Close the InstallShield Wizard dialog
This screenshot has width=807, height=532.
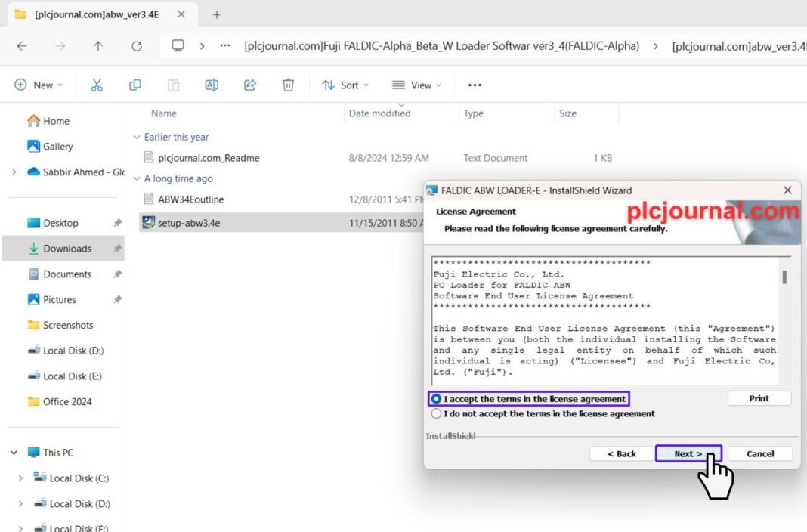point(787,190)
